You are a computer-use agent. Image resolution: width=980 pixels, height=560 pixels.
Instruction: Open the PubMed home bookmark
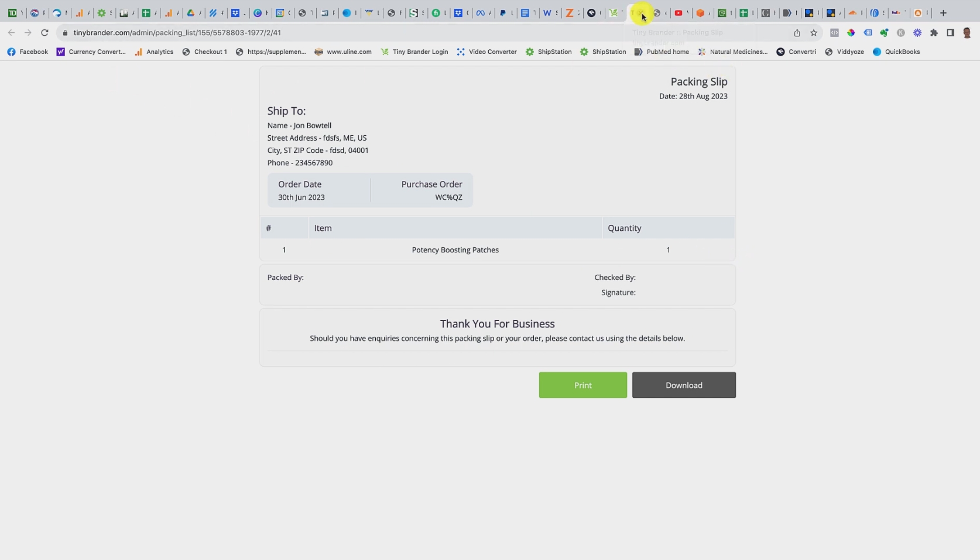[662, 52]
